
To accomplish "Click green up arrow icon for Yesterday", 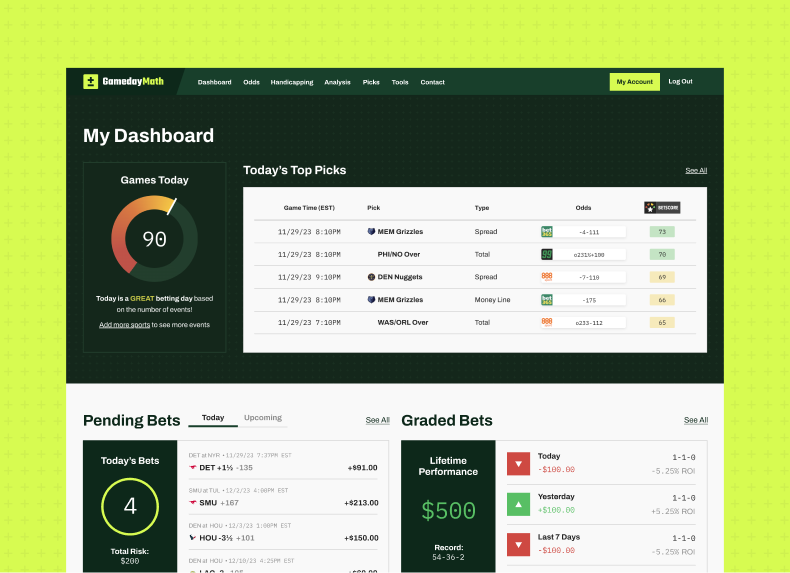I will click(x=518, y=504).
